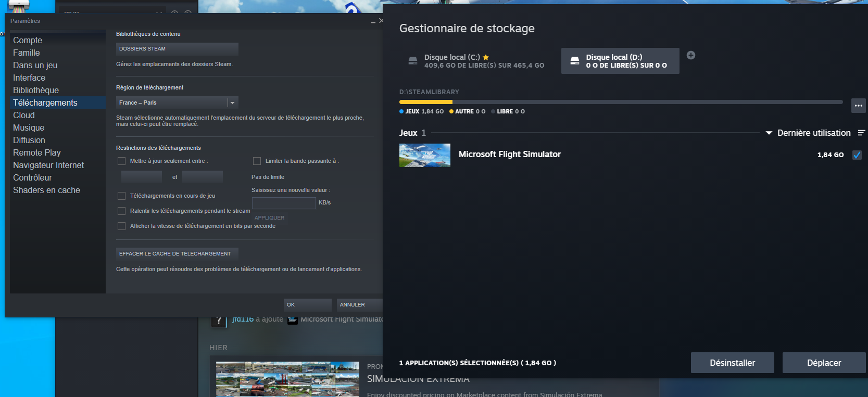The height and width of the screenshot is (397, 868).
Task: Click the '1 APPLICATION(S) SÉLECTIONNÉE(S)' status text
Action: 477,363
